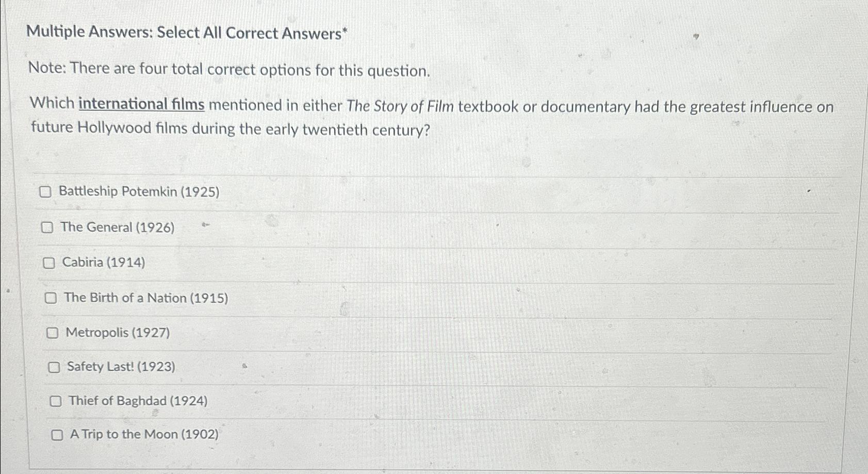Select the Battleship Potemkin answer label
This screenshot has height=474, width=868.
139,193
